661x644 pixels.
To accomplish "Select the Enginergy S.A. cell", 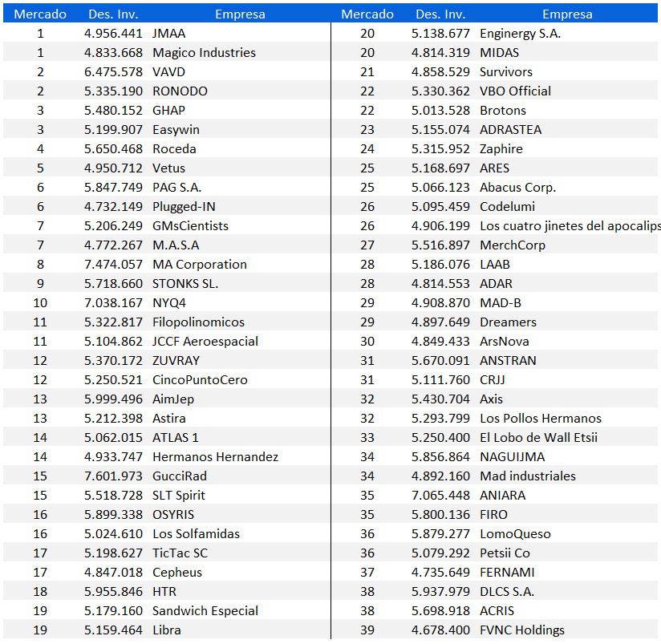I will 520,34.
